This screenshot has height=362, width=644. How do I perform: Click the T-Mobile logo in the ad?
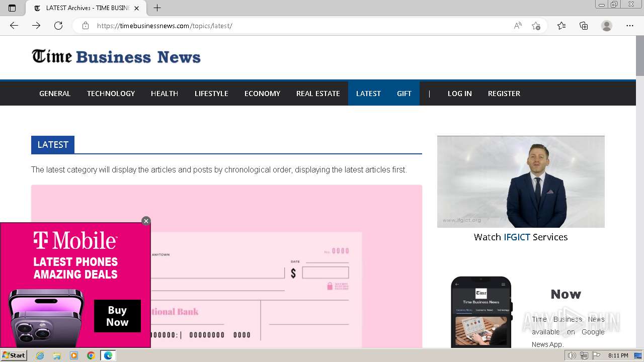[75, 241]
